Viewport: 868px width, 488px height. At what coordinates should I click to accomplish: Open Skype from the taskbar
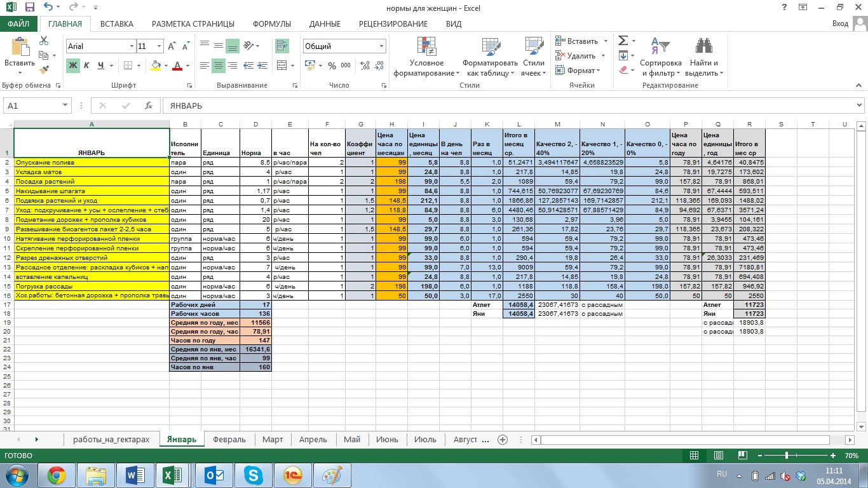[x=254, y=475]
